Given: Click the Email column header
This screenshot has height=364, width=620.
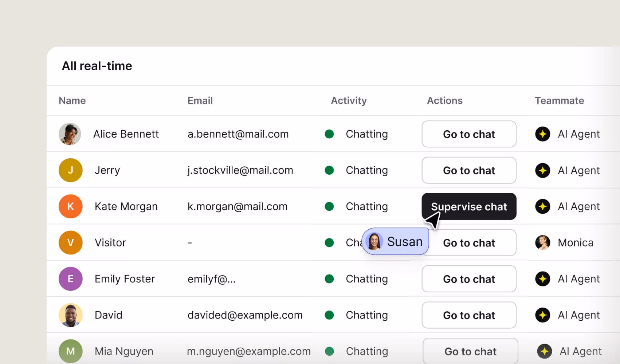Looking at the screenshot, I should (200, 100).
